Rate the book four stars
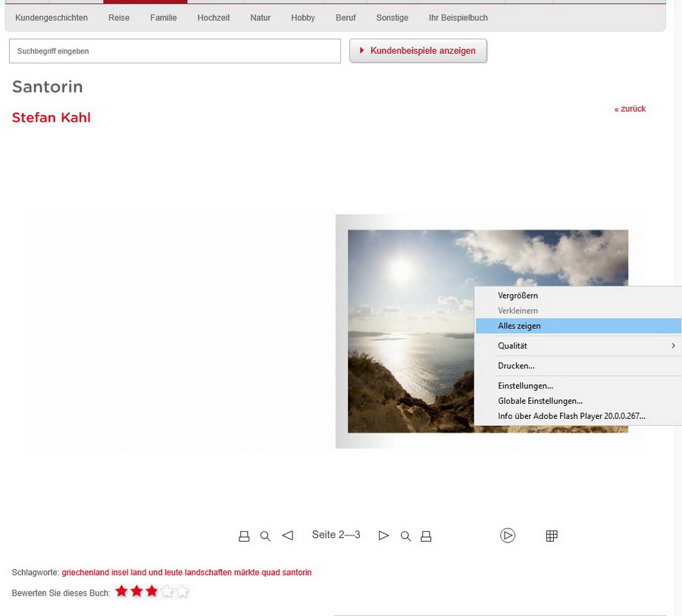This screenshot has width=682, height=616. point(167,592)
